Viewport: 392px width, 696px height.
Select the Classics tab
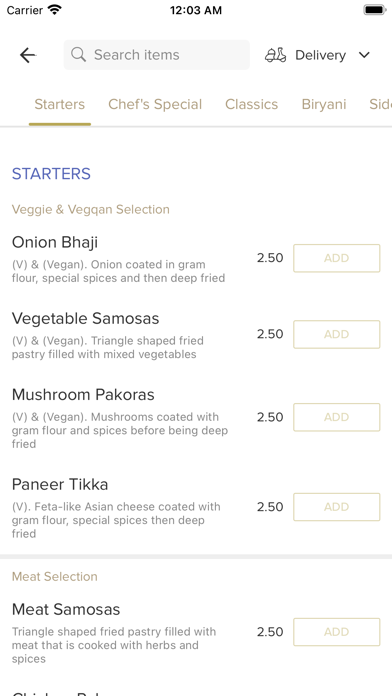click(251, 104)
